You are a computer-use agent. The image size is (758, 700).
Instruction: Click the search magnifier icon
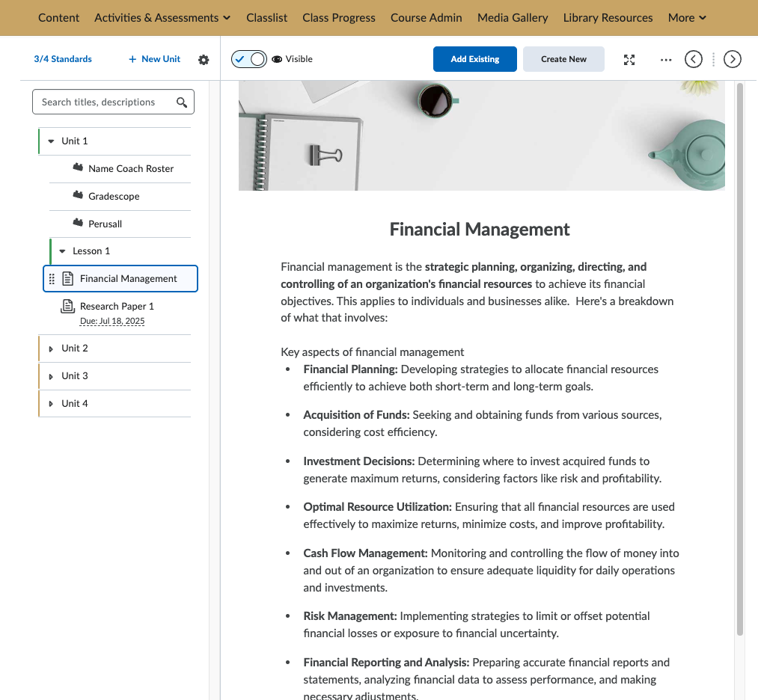[182, 102]
